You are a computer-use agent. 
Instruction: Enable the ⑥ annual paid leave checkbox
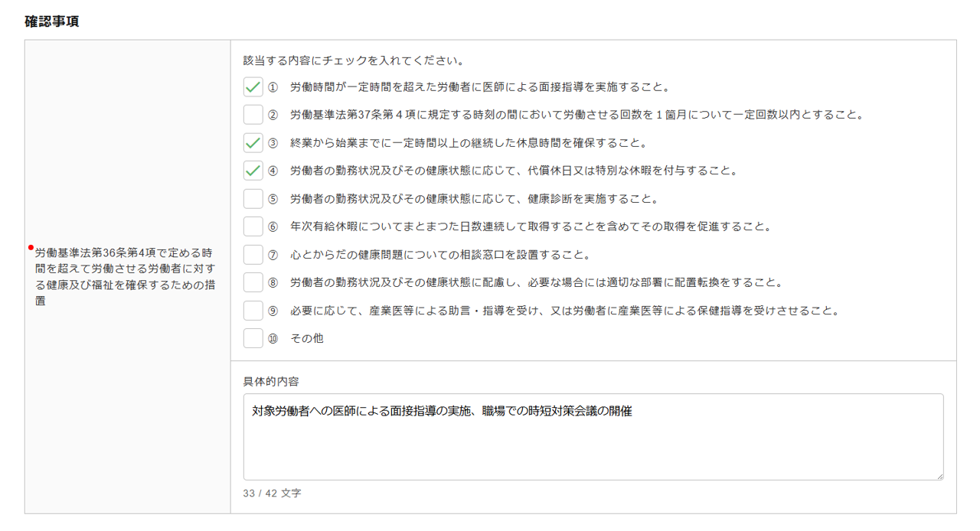click(253, 226)
